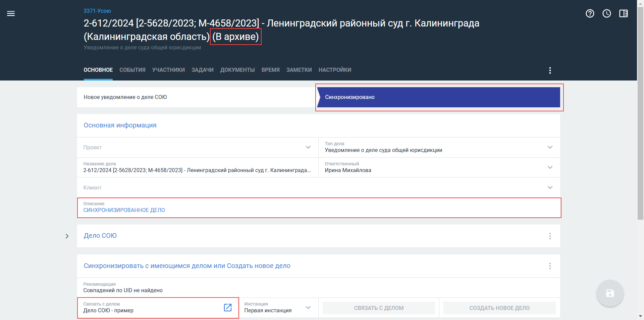The width and height of the screenshot is (644, 320).
Task: Toggle the side panel layout icon
Action: coord(624,13)
